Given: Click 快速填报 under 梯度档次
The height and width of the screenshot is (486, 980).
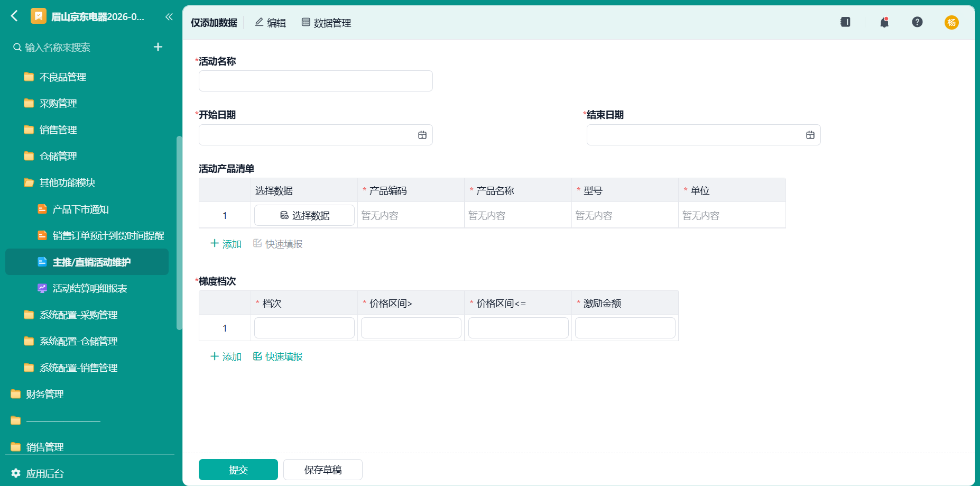Looking at the screenshot, I should click(278, 356).
